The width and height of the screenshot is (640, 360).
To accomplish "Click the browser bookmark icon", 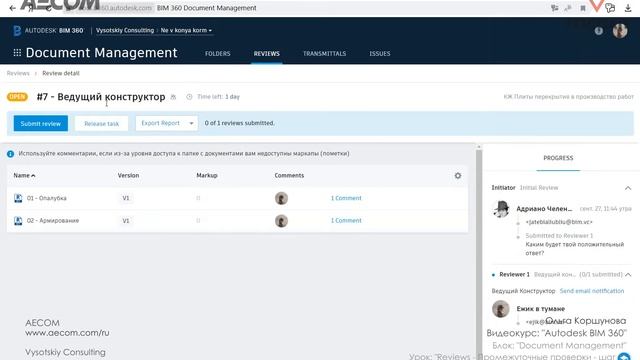I will coord(583,8).
